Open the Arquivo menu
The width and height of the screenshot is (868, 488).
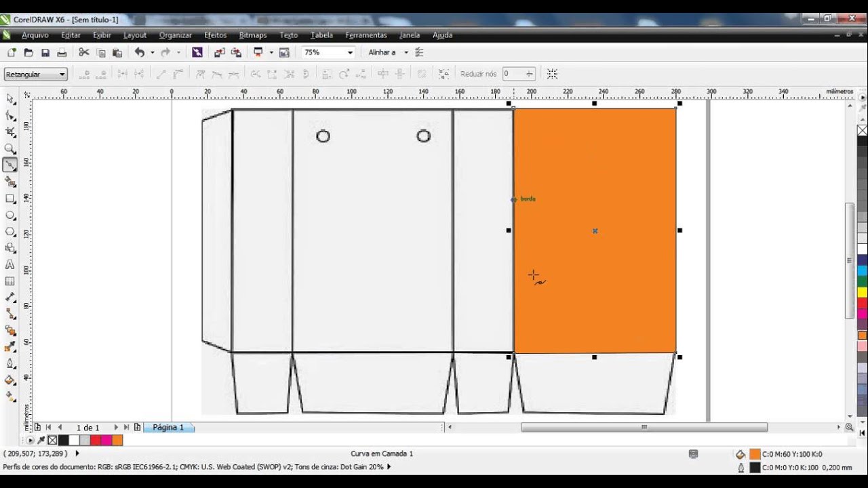pos(35,35)
